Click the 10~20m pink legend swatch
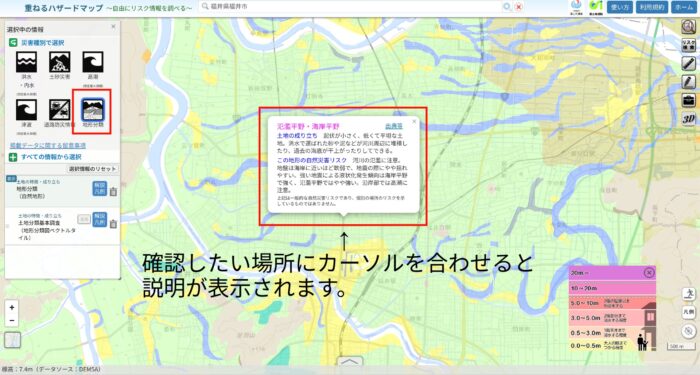 [x=612, y=288]
